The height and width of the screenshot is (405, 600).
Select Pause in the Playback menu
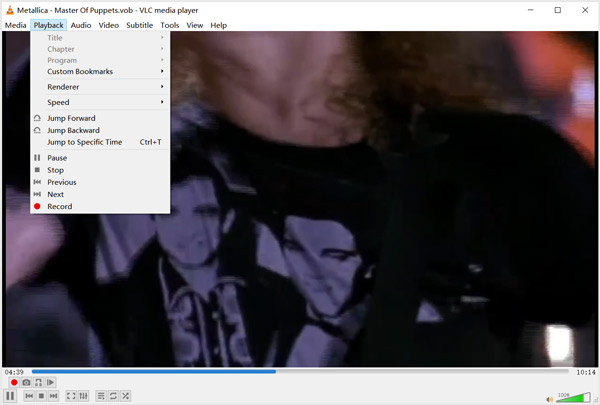(x=100, y=158)
